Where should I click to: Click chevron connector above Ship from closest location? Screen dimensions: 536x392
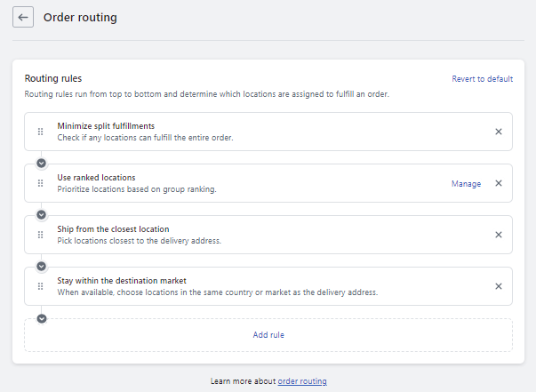click(41, 215)
